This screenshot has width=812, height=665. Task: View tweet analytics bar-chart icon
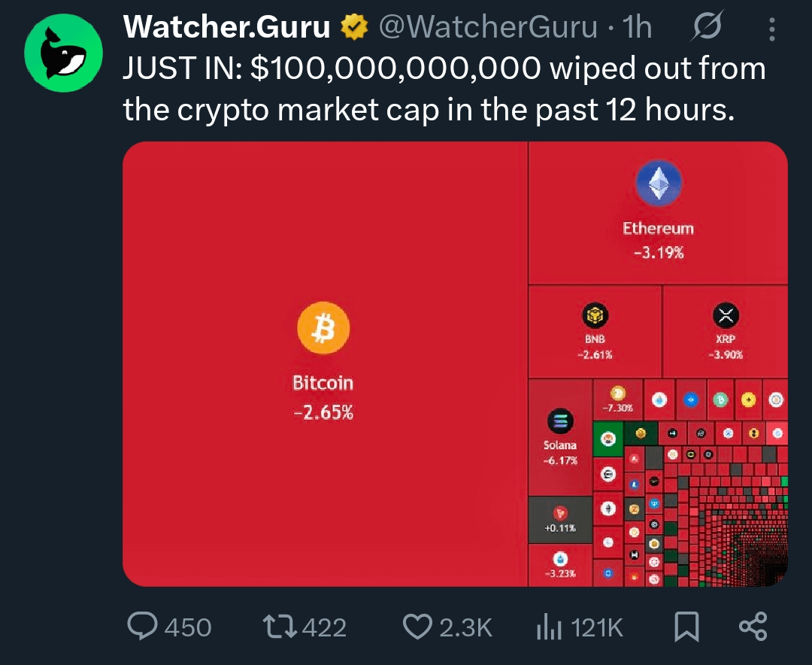coord(548,627)
